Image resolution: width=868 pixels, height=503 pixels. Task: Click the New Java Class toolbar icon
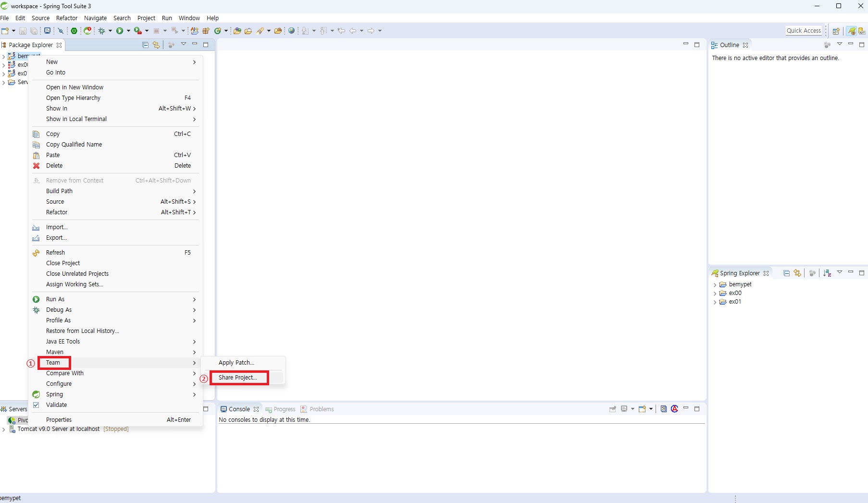point(218,31)
